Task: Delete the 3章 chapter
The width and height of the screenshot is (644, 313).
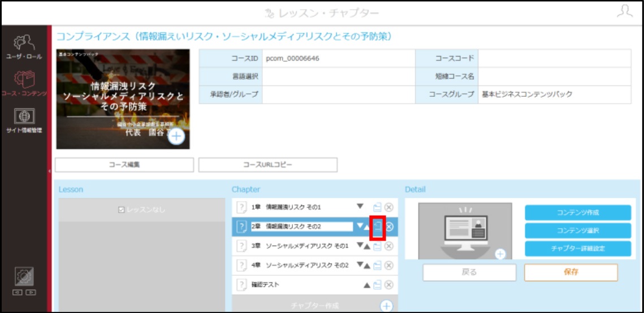Action: pyautogui.click(x=389, y=246)
